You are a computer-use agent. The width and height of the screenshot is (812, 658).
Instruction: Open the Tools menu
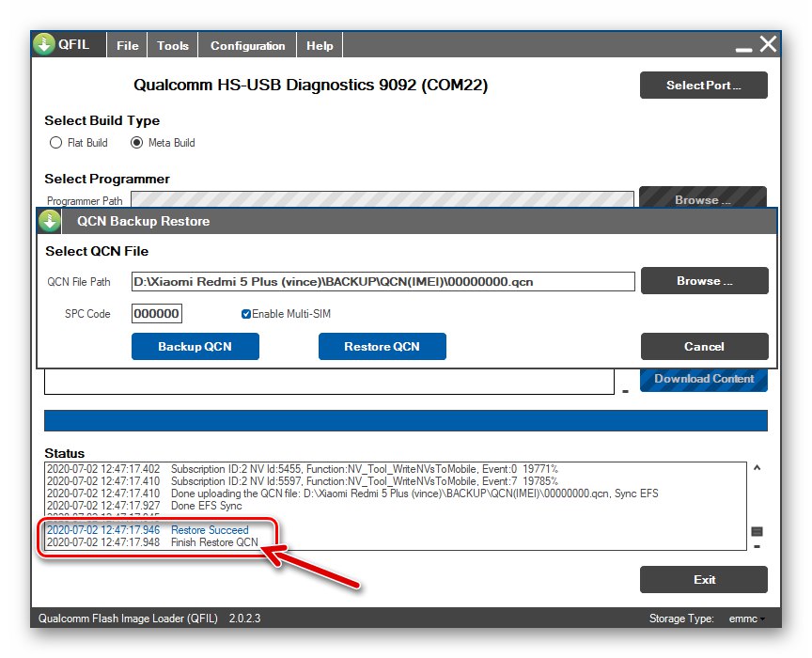pyautogui.click(x=173, y=46)
